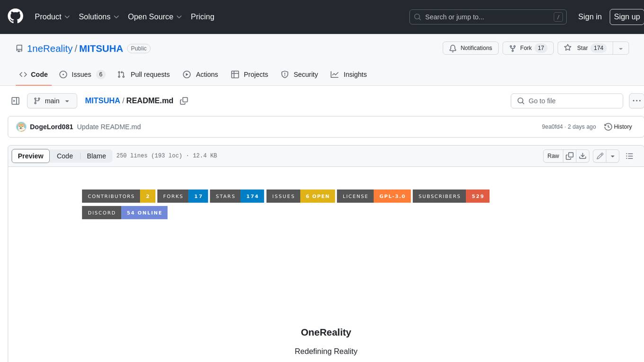Go to the GitHub homepage logo
Viewport: 644px width, 362px height.
coord(15,17)
